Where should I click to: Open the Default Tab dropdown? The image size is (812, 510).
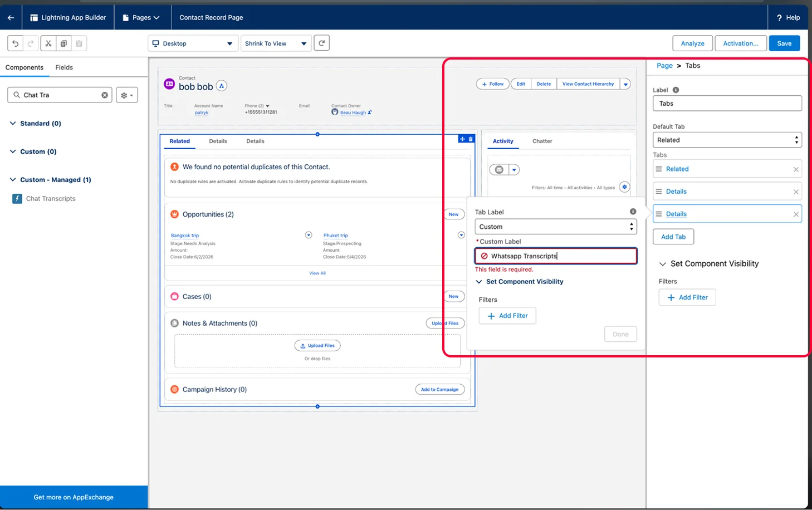pyautogui.click(x=727, y=140)
